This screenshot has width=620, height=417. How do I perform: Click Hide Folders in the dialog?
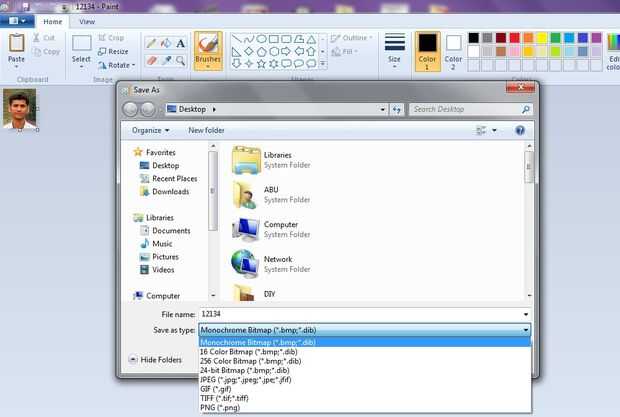tap(156, 360)
